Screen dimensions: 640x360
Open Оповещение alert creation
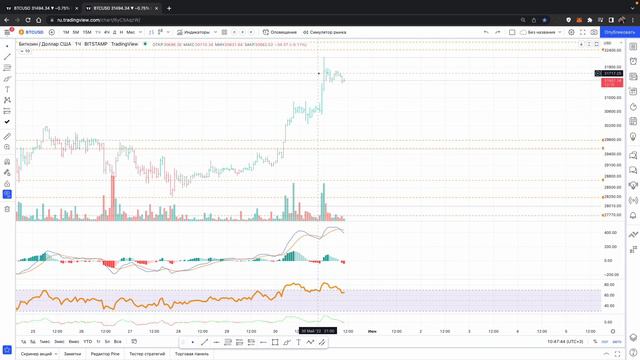[x=280, y=32]
